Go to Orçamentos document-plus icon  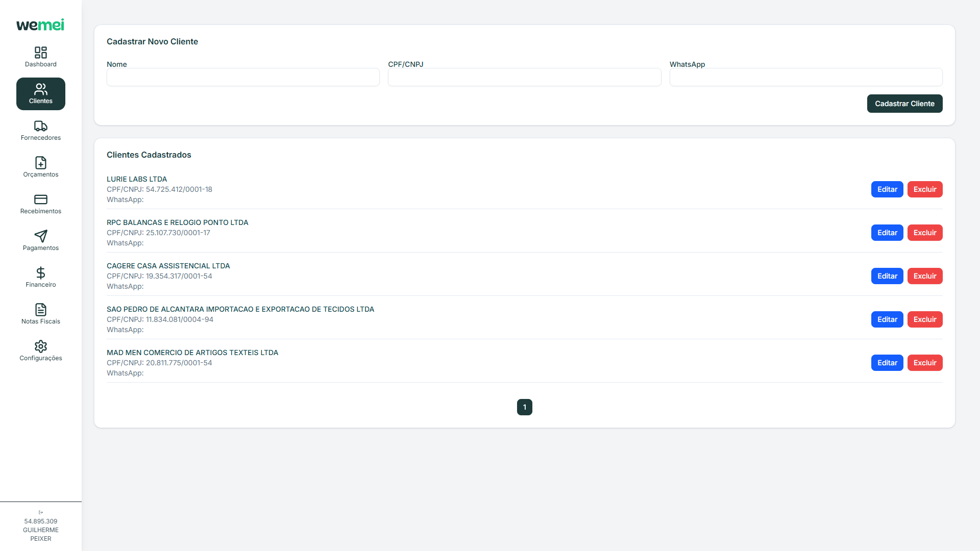pyautogui.click(x=41, y=163)
